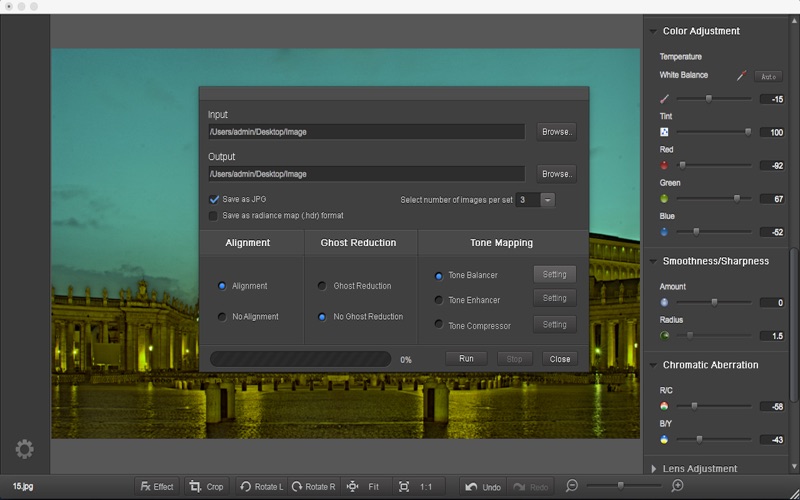Open Tone Enhancer Setting

555,298
